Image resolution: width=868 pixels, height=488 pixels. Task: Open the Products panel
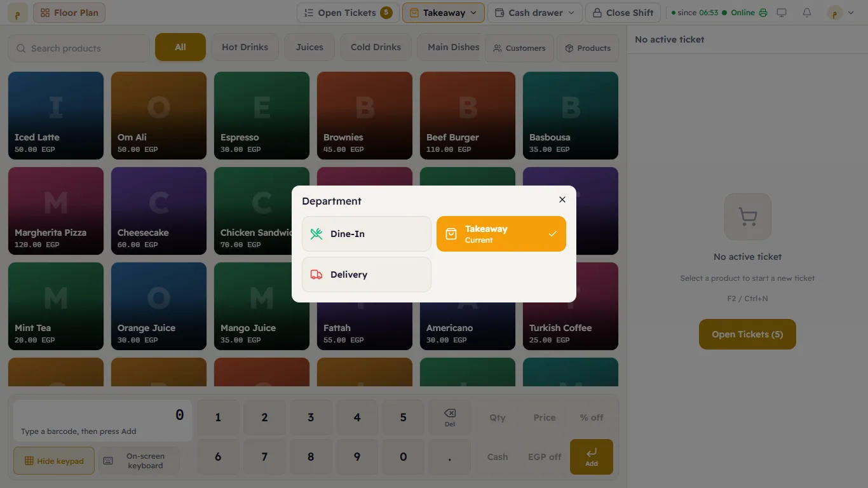click(x=588, y=48)
